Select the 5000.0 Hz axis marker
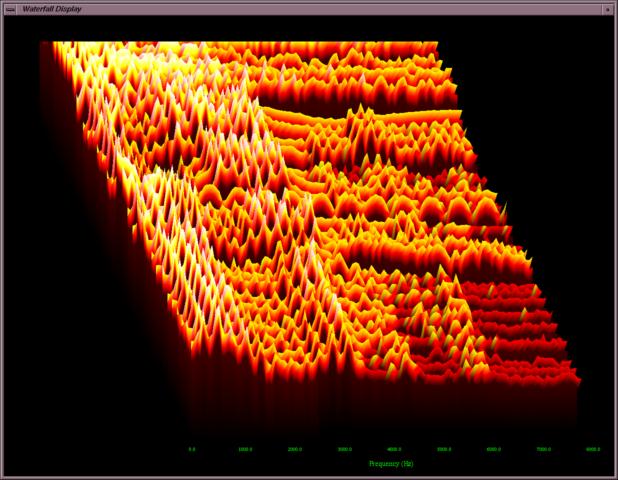618x480 pixels. pyautogui.click(x=444, y=450)
